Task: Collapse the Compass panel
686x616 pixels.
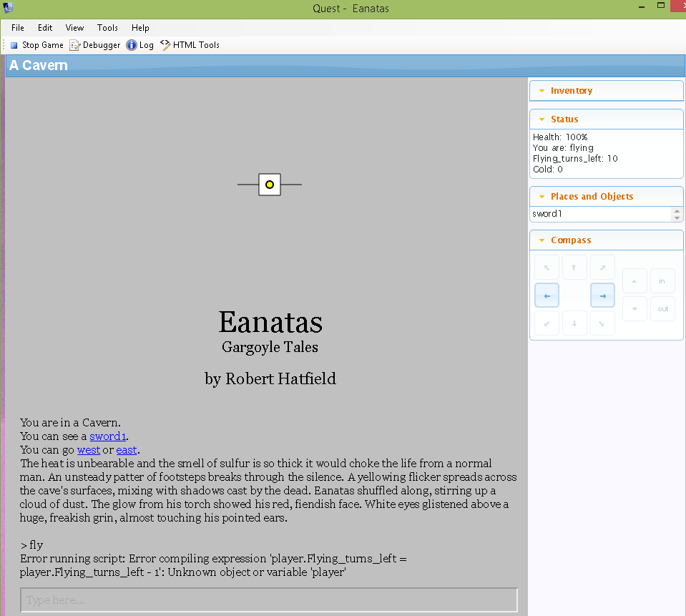Action: coord(542,240)
